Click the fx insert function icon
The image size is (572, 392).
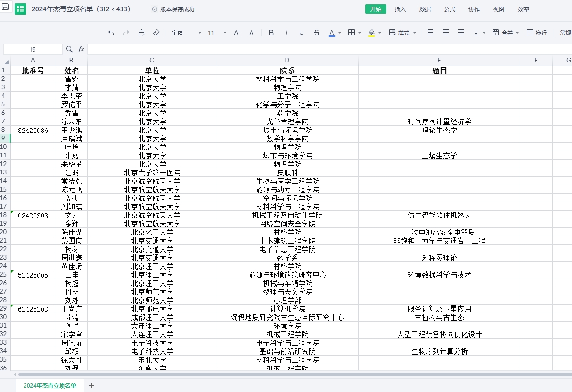tap(81, 49)
